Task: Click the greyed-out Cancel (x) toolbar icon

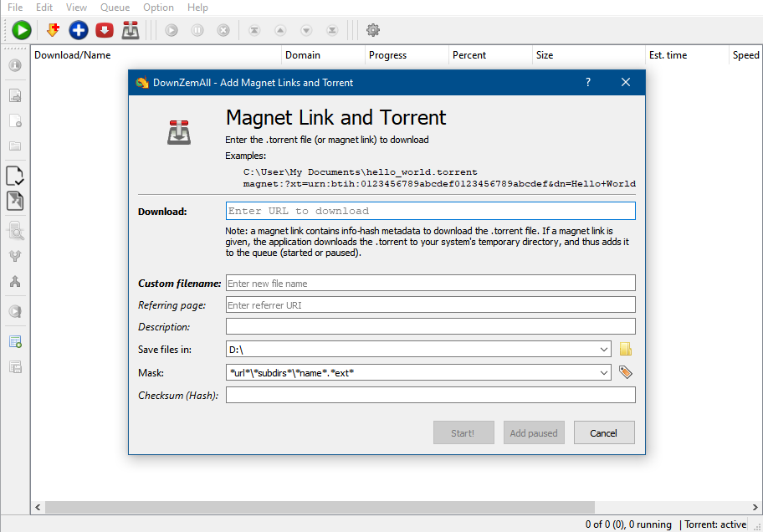Action: pos(223,30)
